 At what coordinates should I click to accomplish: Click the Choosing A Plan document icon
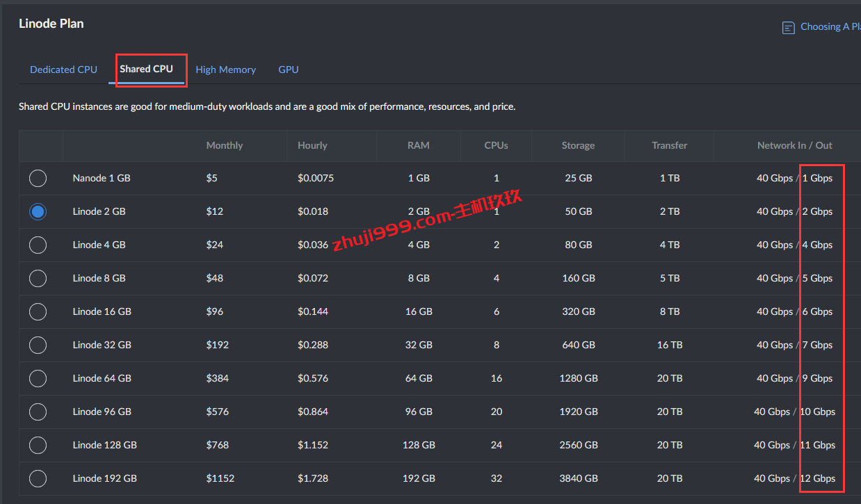point(788,28)
